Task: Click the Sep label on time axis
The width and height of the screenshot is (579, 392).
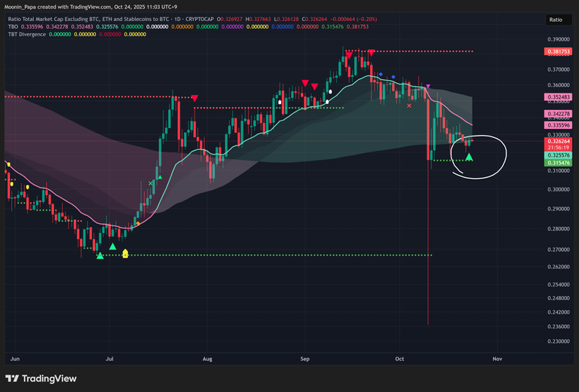Action: point(305,360)
